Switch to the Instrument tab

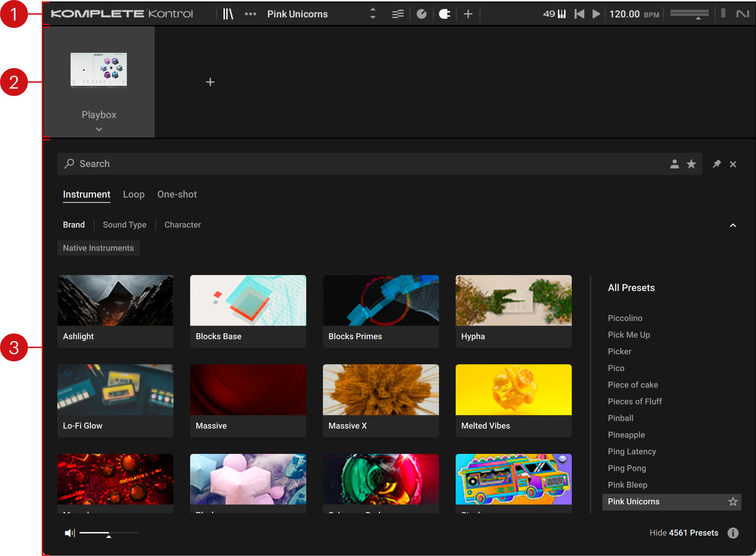(x=87, y=194)
